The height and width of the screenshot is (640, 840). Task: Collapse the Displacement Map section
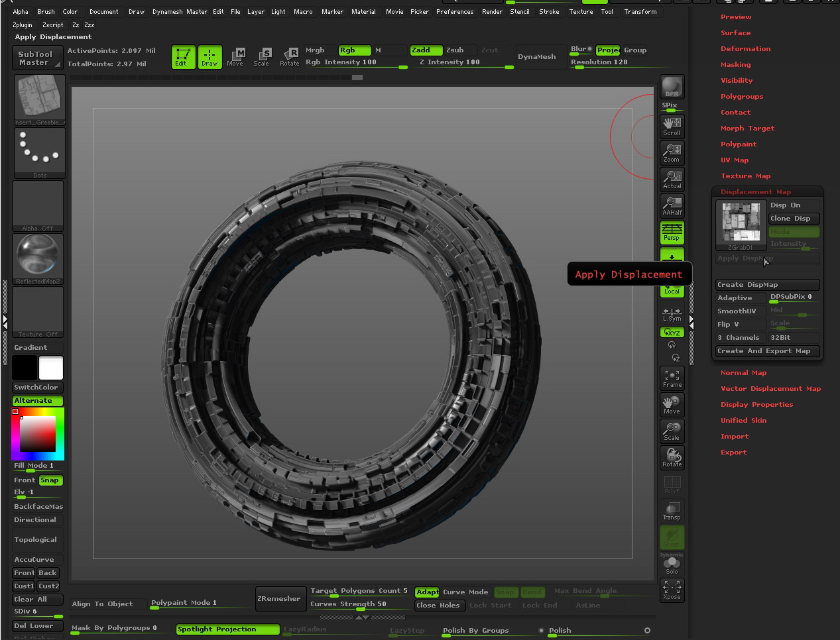point(756,192)
